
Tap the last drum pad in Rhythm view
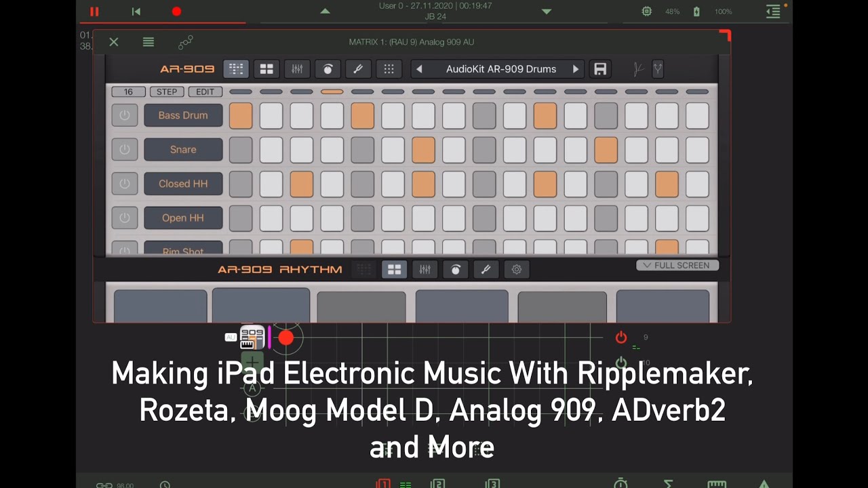(663, 306)
